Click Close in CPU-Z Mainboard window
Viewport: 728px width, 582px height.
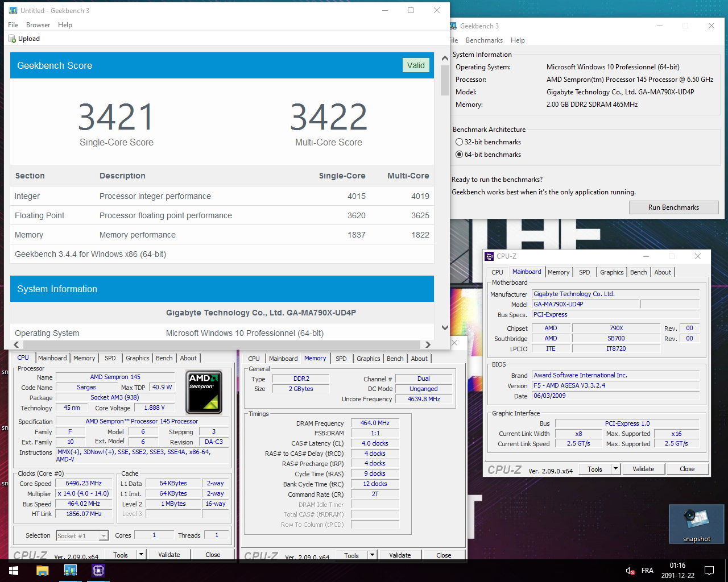tap(687, 469)
